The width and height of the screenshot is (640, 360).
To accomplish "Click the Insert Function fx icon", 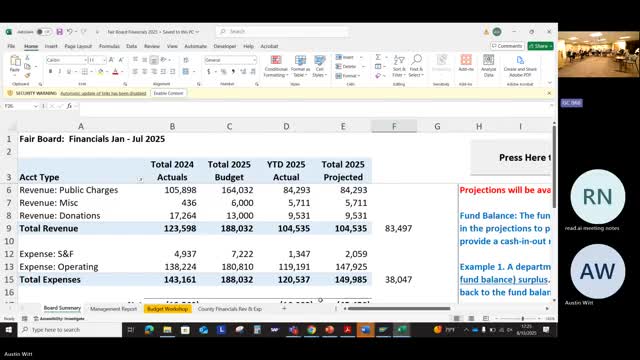I will (x=69, y=106).
